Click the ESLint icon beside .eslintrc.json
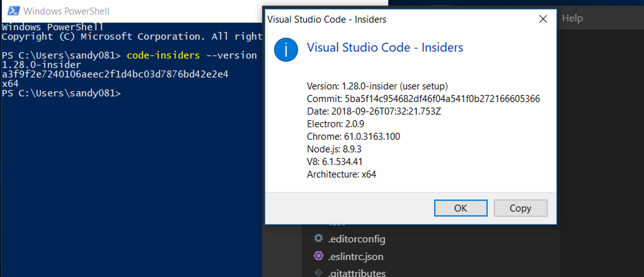644x277 pixels. pos(319,256)
